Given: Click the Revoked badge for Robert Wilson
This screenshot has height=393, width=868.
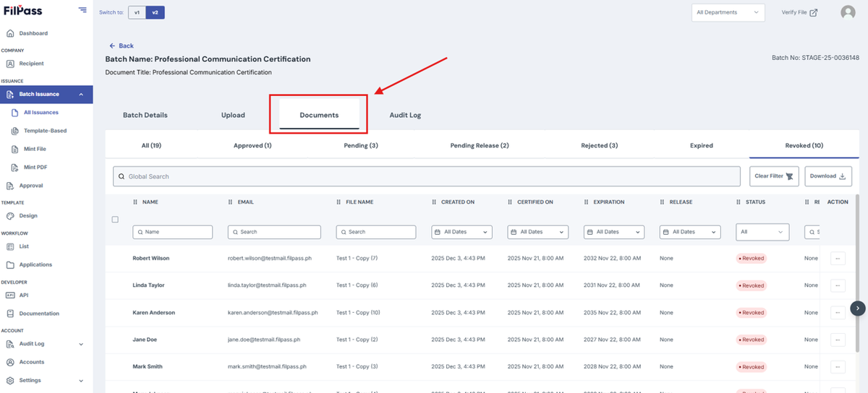Looking at the screenshot, I should pos(751,258).
